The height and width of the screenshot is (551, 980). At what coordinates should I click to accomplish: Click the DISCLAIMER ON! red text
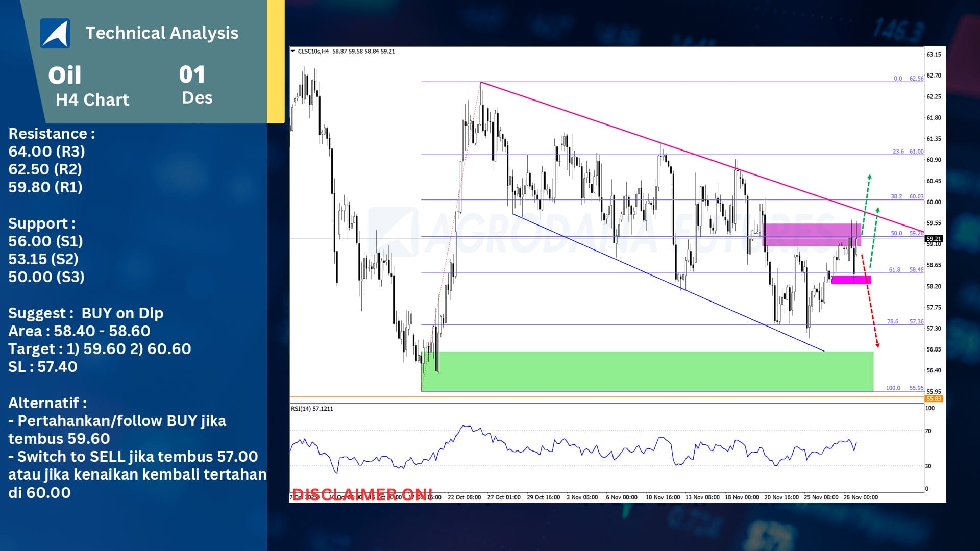[x=361, y=494]
